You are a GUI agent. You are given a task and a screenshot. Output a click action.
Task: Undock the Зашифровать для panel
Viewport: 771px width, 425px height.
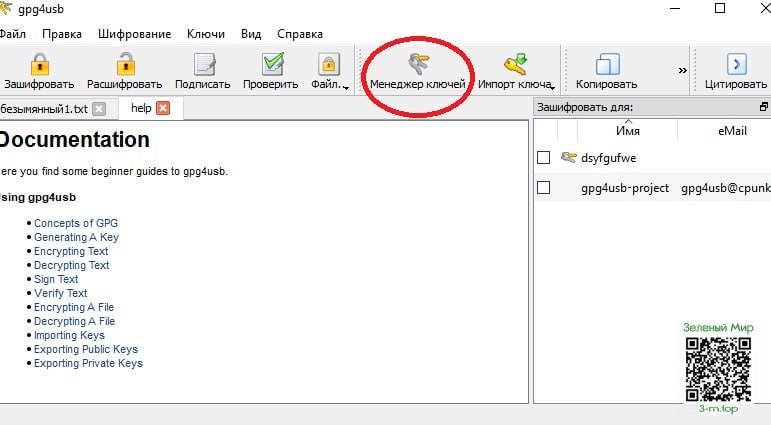pyautogui.click(x=763, y=107)
